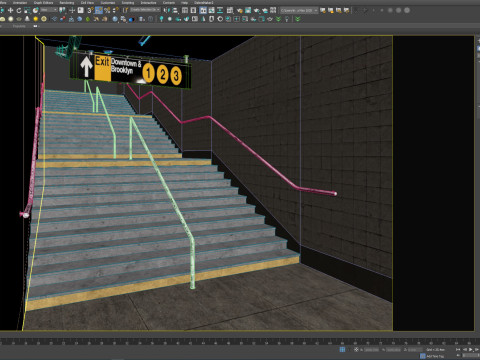480x360 pixels.
Task: Click the Align tool icon
Action: 174,10
